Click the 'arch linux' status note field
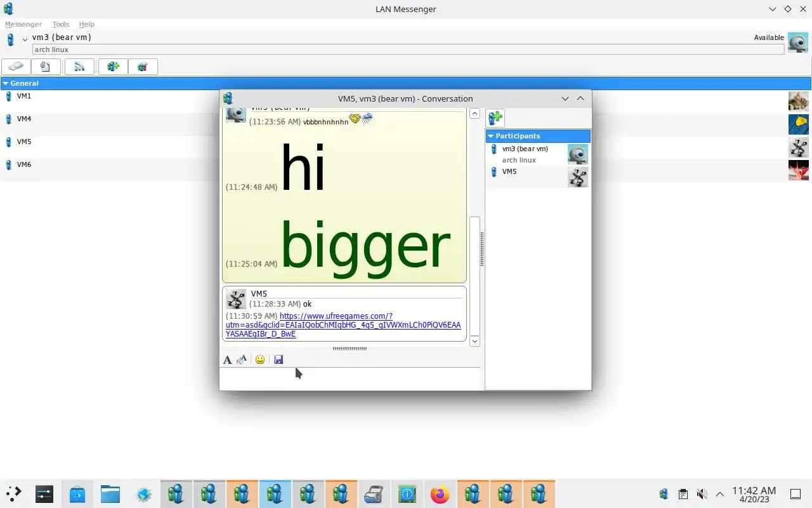 (x=409, y=50)
